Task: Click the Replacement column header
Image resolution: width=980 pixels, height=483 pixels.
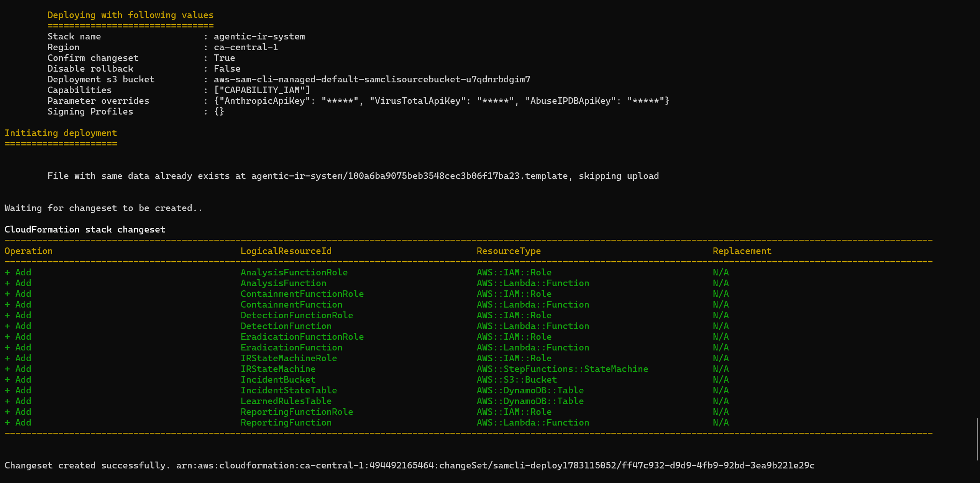Action: (742, 251)
